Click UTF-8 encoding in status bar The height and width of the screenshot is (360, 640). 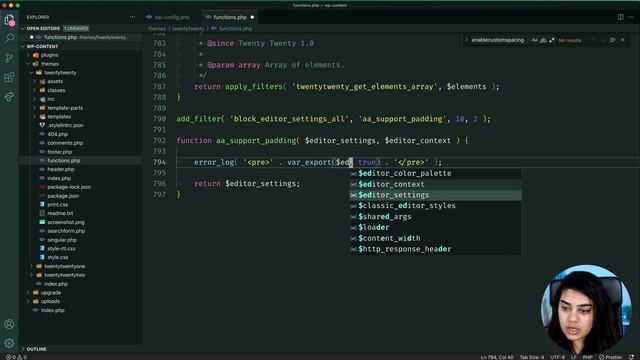click(x=558, y=357)
